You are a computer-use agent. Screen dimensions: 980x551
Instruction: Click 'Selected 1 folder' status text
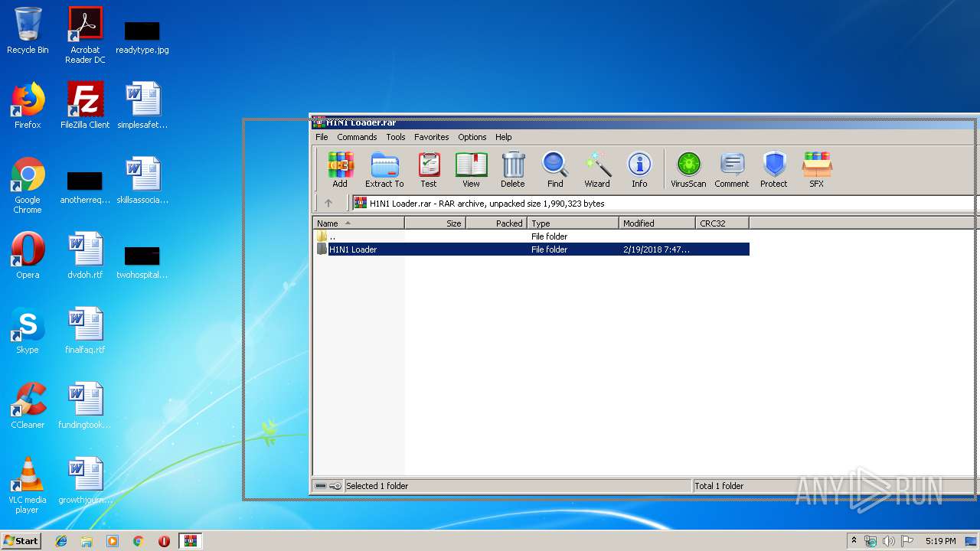coord(377,486)
